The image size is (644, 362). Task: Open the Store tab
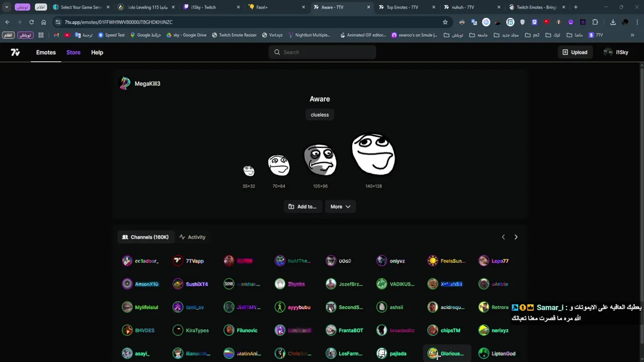(73, 52)
